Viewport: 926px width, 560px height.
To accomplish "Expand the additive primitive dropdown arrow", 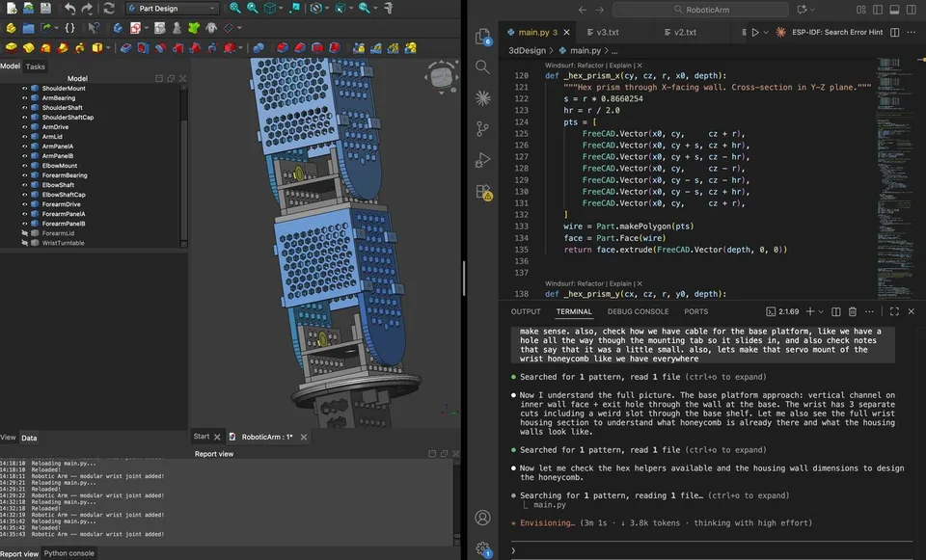I will 108,48.
